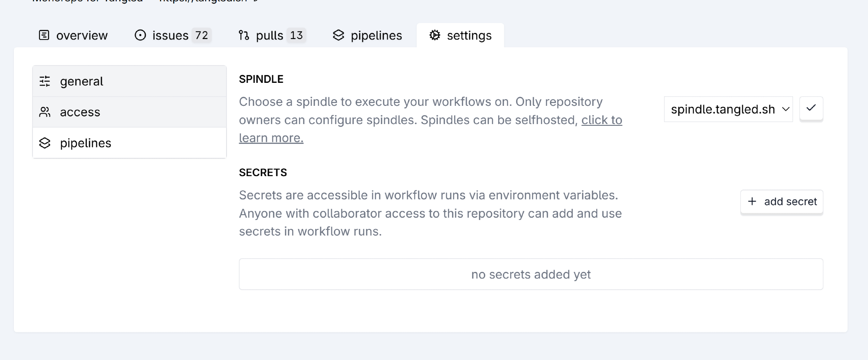
Task: Click the layers icon in the top pipelines tab
Action: click(339, 35)
